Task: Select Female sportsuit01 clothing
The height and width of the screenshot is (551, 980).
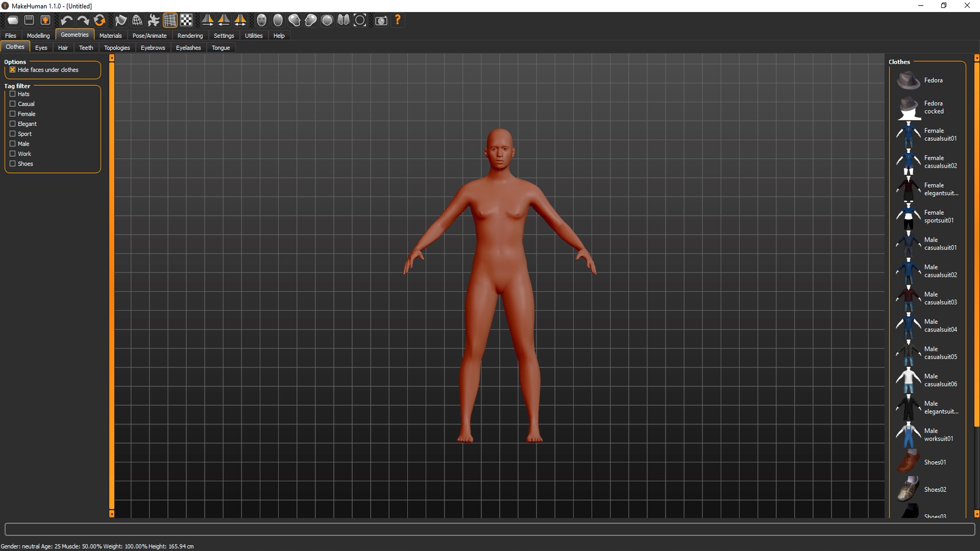Action: pos(928,216)
